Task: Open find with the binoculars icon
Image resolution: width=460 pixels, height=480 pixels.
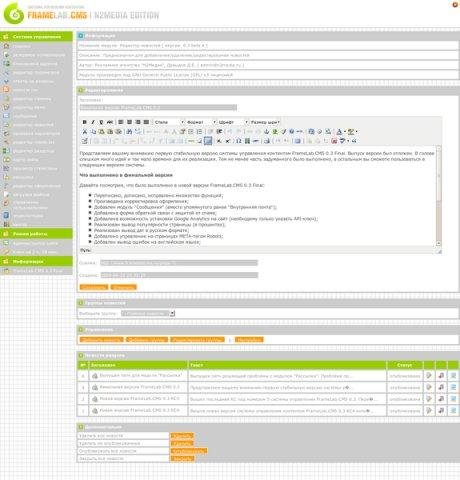Action: point(129,132)
